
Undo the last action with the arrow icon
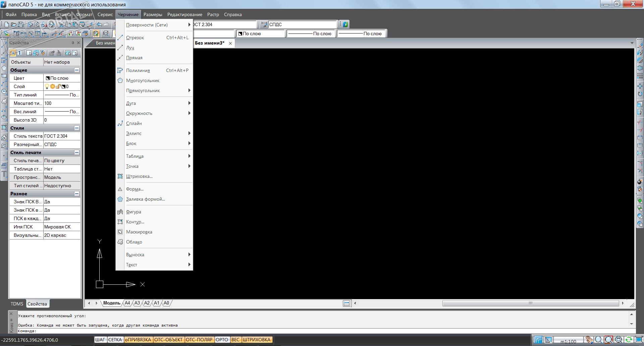(x=99, y=24)
